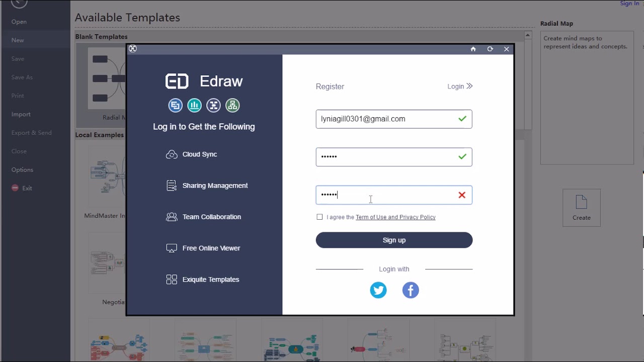Open Term of Use and Privacy Policy link
Screen dimensions: 644x362
coord(395,217)
